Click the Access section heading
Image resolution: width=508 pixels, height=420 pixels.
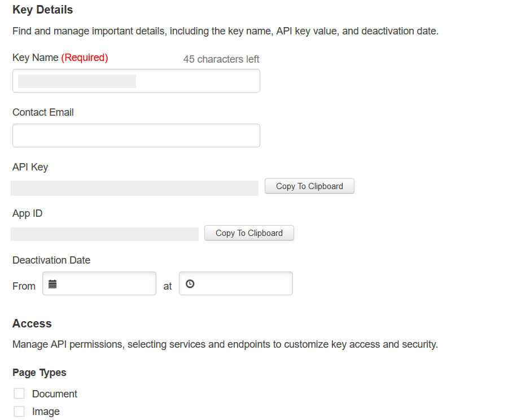point(32,323)
